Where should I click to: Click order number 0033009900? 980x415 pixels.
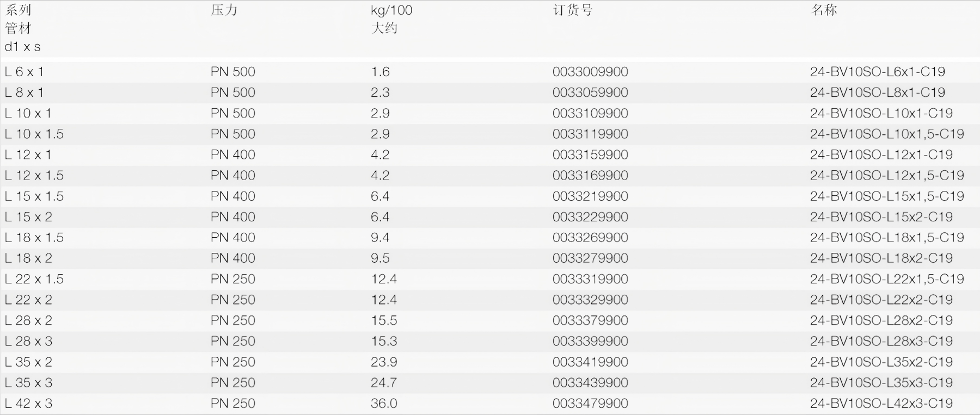(x=590, y=72)
